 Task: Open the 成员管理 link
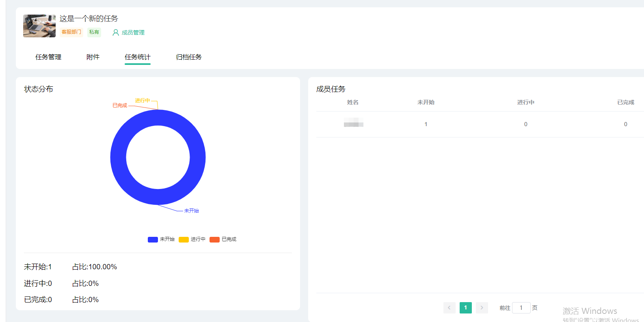tap(133, 32)
